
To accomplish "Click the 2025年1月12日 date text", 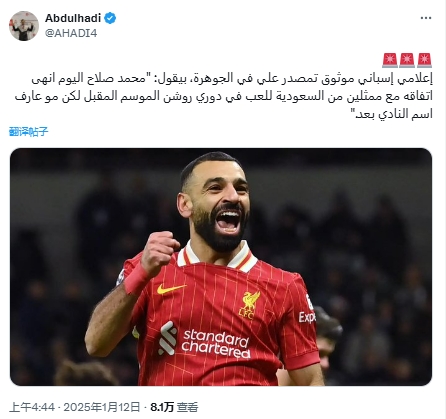I will [102, 407].
